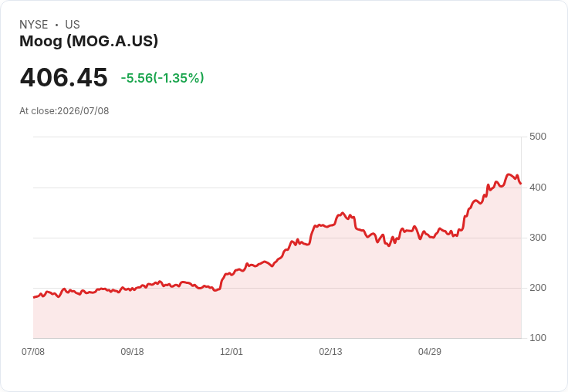Click the 400 y-axis price label
This screenshot has height=392, width=568.
tap(538, 188)
